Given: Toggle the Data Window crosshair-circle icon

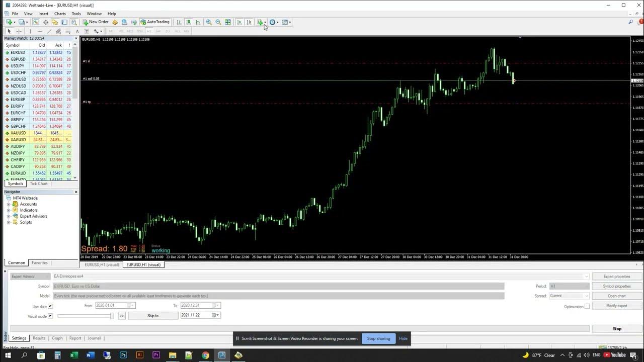Looking at the screenshot, I should pos(46,22).
